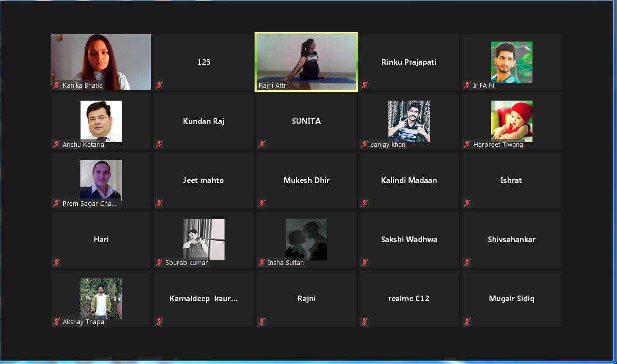Click muted mic icon in Rajni tile
Screen dimensions: 617x364
262,321
